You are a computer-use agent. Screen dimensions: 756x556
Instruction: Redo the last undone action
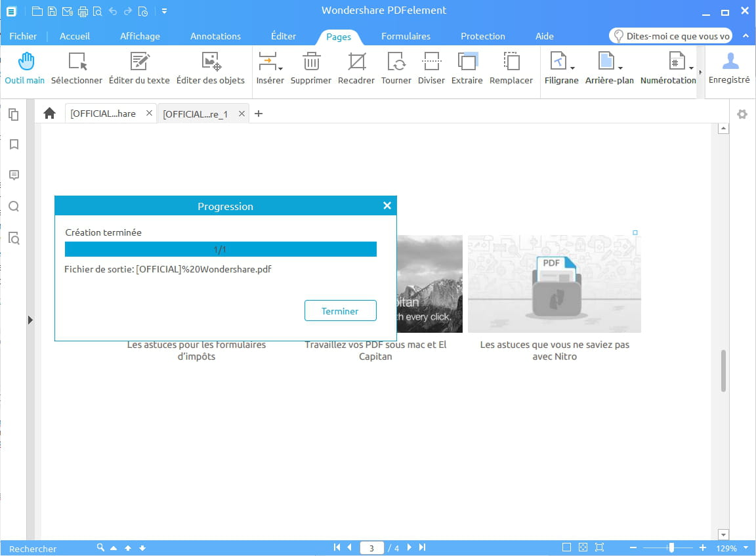point(128,11)
